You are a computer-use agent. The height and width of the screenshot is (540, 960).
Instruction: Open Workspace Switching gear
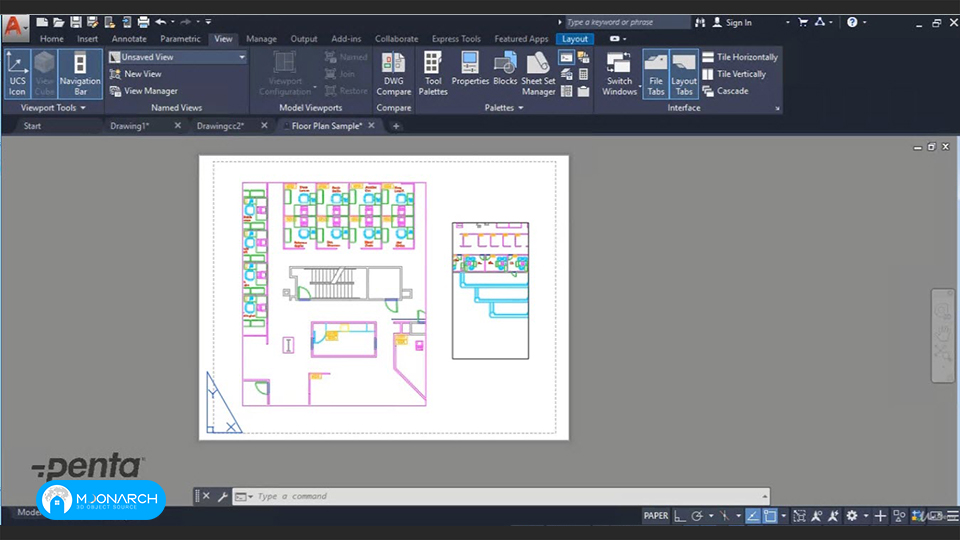[852, 516]
